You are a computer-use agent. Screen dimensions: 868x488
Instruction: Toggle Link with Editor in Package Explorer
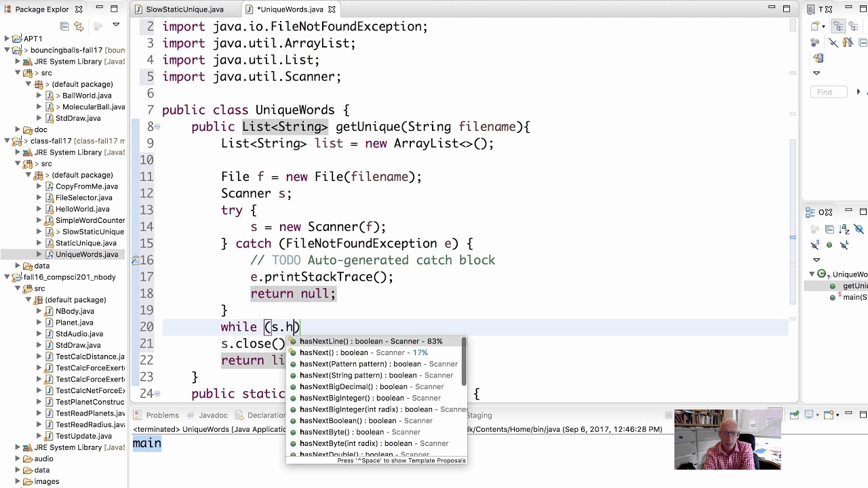point(79,26)
